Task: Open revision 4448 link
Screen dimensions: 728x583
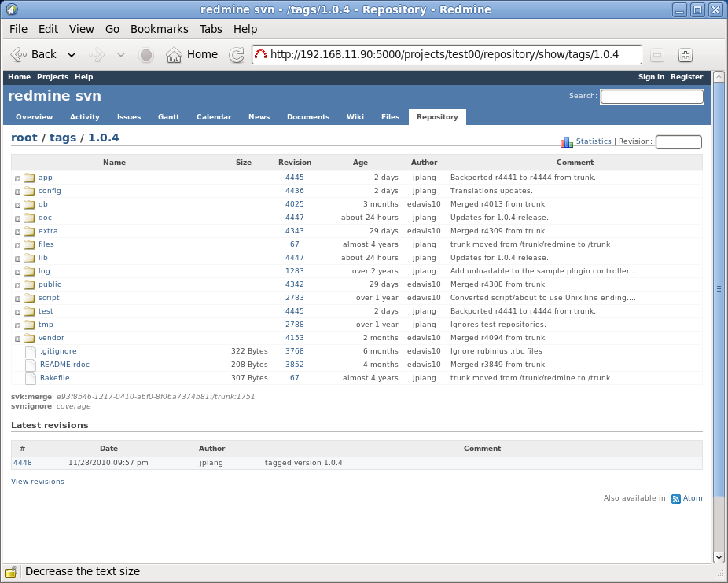Action: pos(23,462)
